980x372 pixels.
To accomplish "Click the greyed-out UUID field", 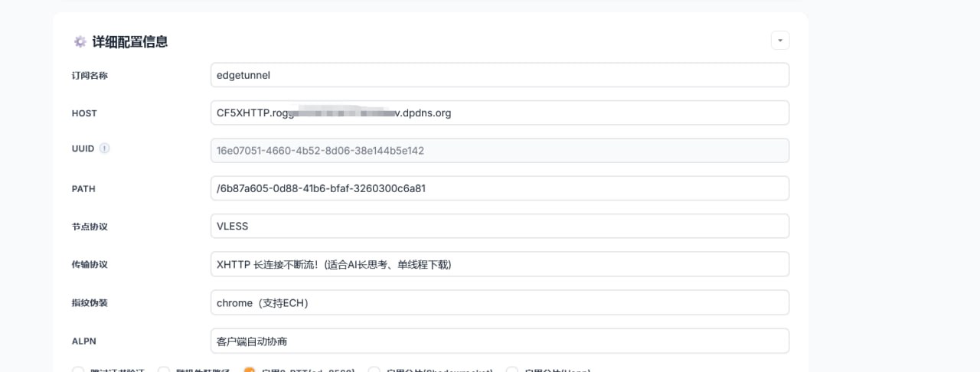I will [500, 150].
